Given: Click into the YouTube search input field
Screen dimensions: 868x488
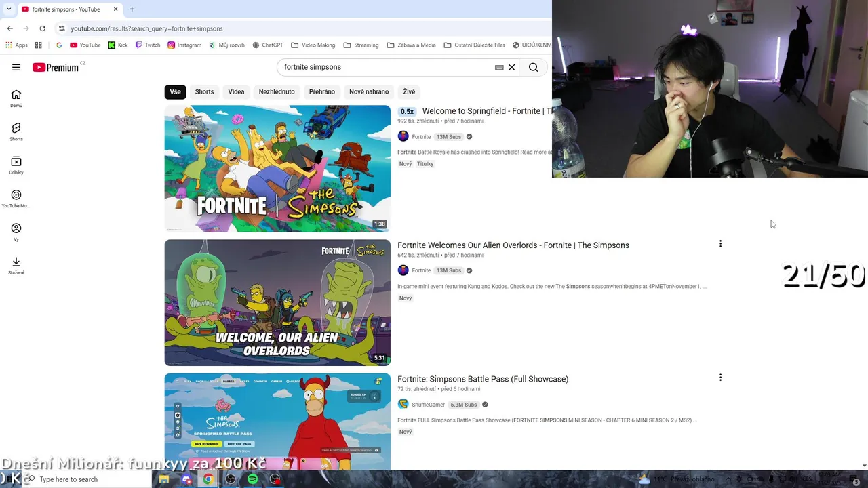Looking at the screenshot, I should [387, 67].
